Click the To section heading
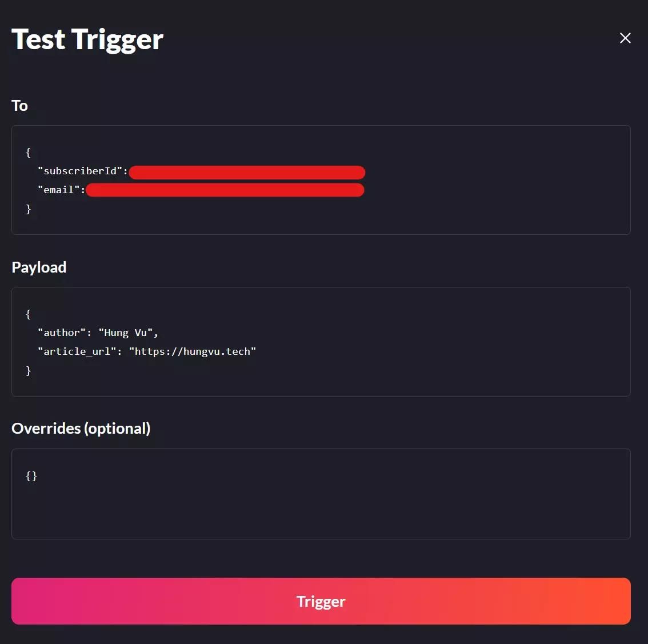 [19, 106]
